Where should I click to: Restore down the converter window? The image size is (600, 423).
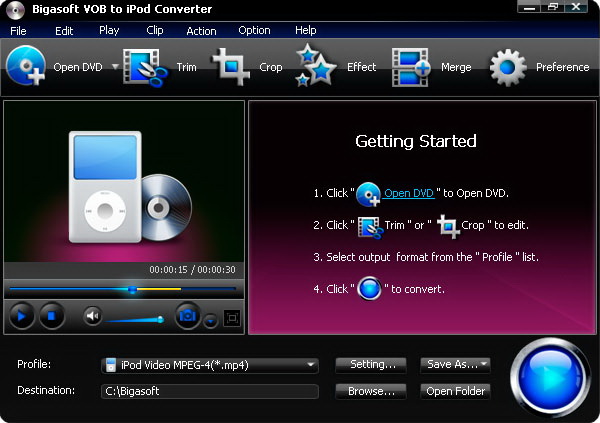point(553,7)
